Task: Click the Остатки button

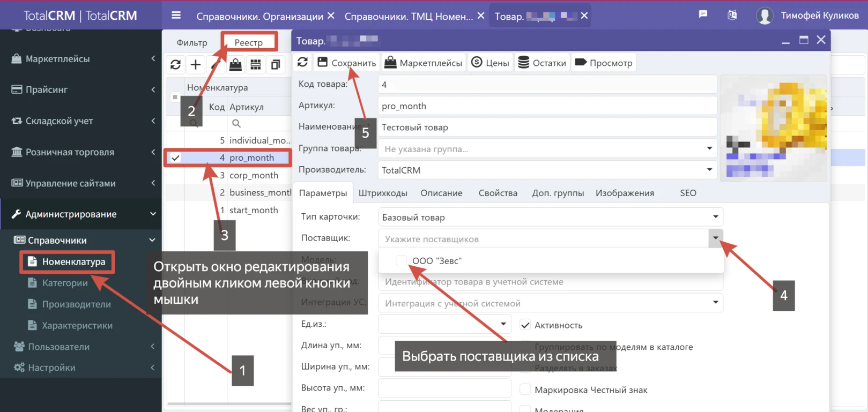Action: pyautogui.click(x=542, y=63)
